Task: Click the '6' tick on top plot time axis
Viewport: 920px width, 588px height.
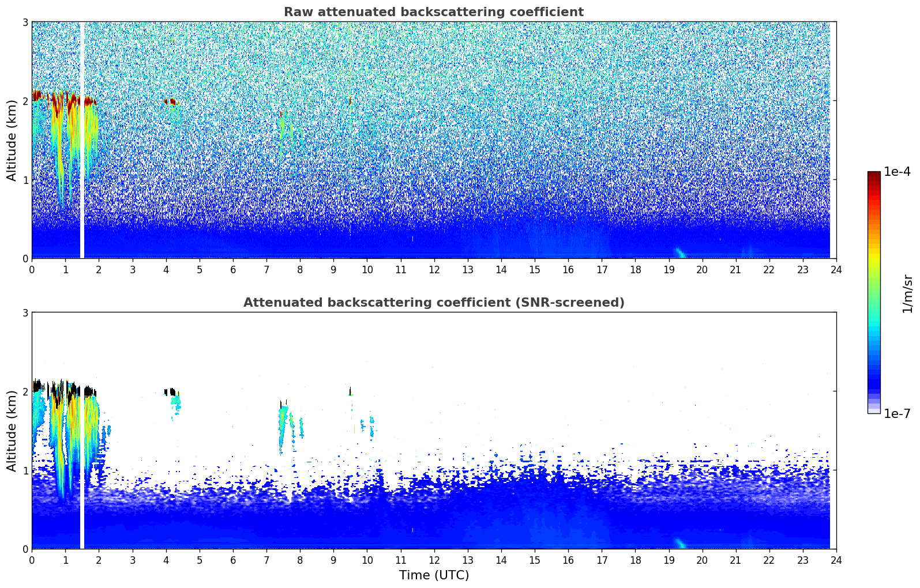Action: point(233,269)
